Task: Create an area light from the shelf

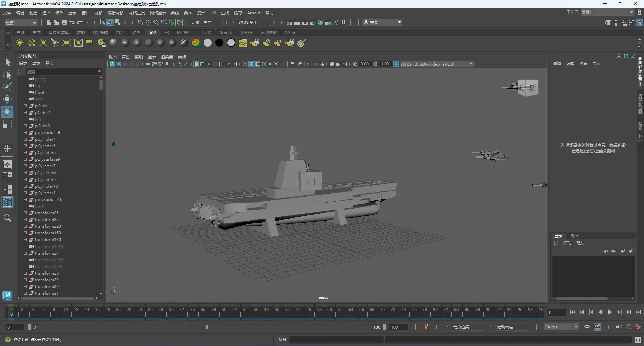Action: coord(67,43)
